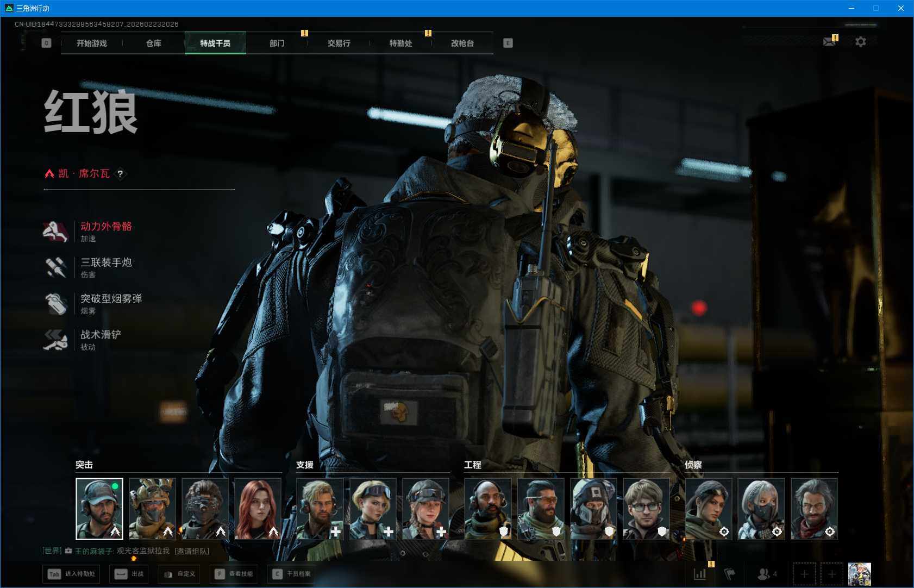Click the E key next-tab icon

pyautogui.click(x=508, y=43)
